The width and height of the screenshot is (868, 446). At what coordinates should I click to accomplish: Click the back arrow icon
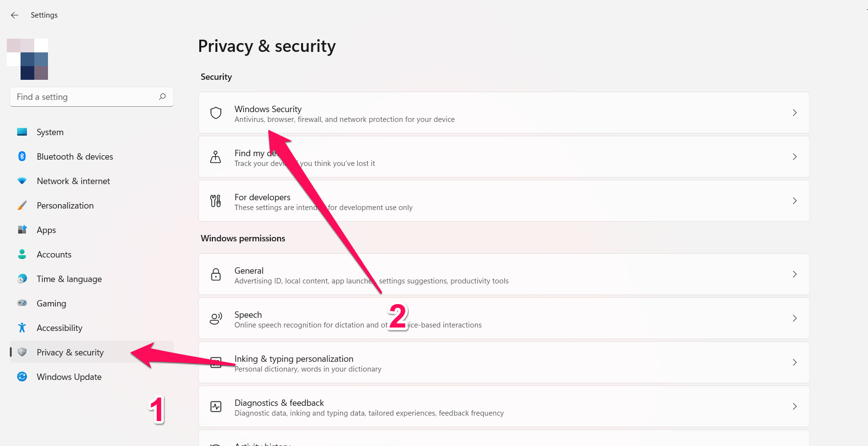[15, 15]
